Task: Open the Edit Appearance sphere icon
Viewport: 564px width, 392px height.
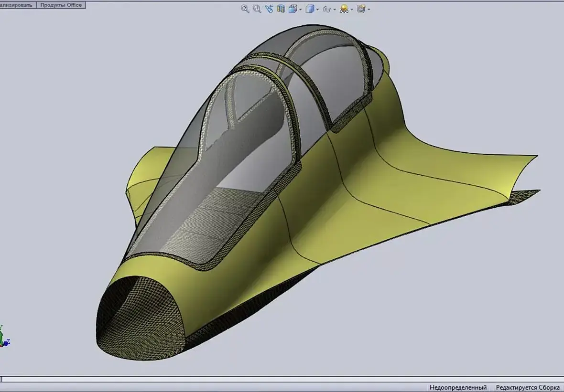Action: [x=344, y=9]
